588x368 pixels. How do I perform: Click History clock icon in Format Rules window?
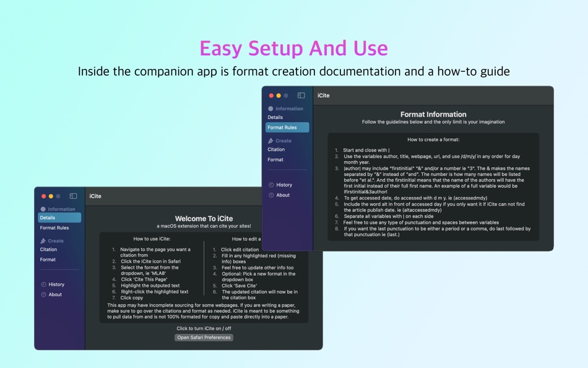(x=271, y=185)
